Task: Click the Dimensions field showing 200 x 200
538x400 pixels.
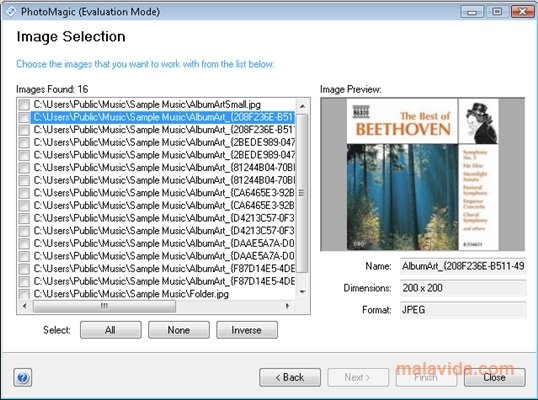Action: coord(463,288)
